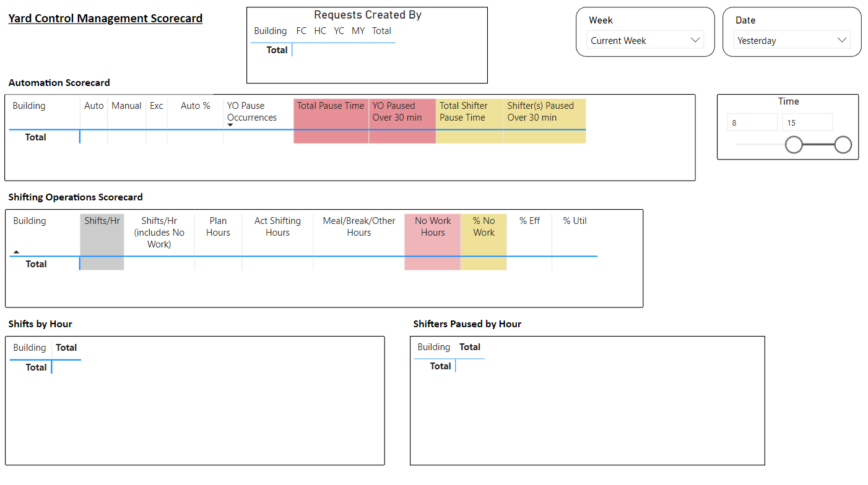The image size is (868, 485).
Task: Click the Building header in Automation Scorecard
Action: pyautogui.click(x=29, y=106)
